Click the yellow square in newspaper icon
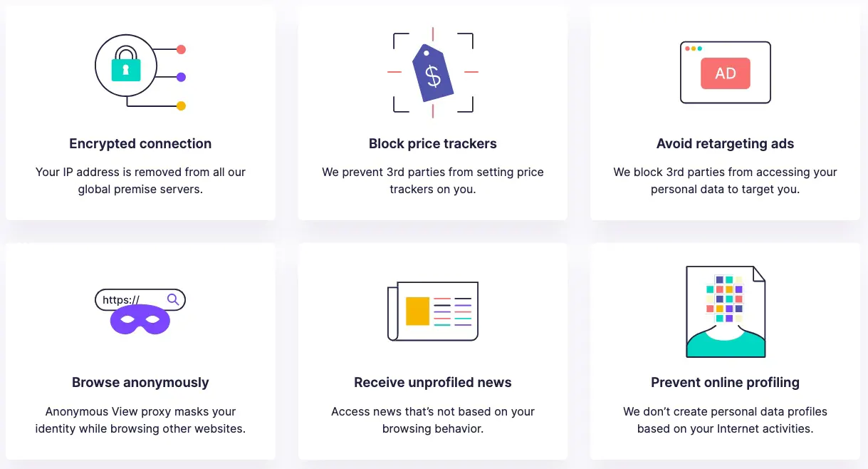Viewport: 868px width, 469px height. coord(417,311)
